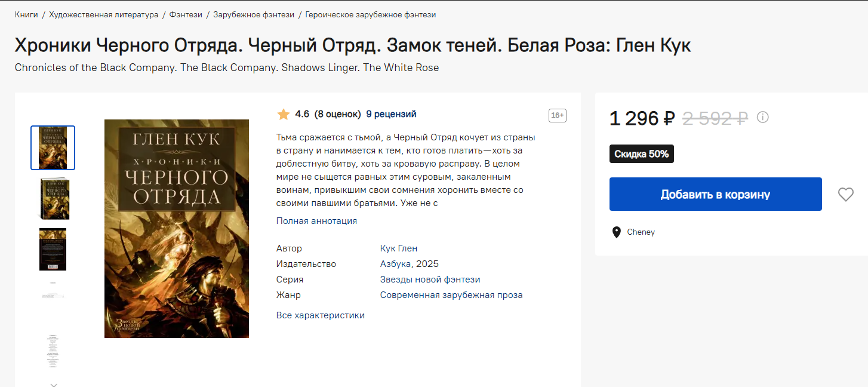Image resolution: width=868 pixels, height=387 pixels.
Task: Open publisher link 'Азбука, 2025'
Action: (x=410, y=264)
